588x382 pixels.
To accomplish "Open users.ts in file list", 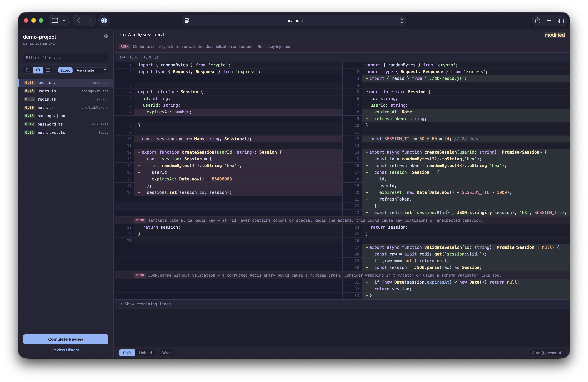I will (x=47, y=91).
